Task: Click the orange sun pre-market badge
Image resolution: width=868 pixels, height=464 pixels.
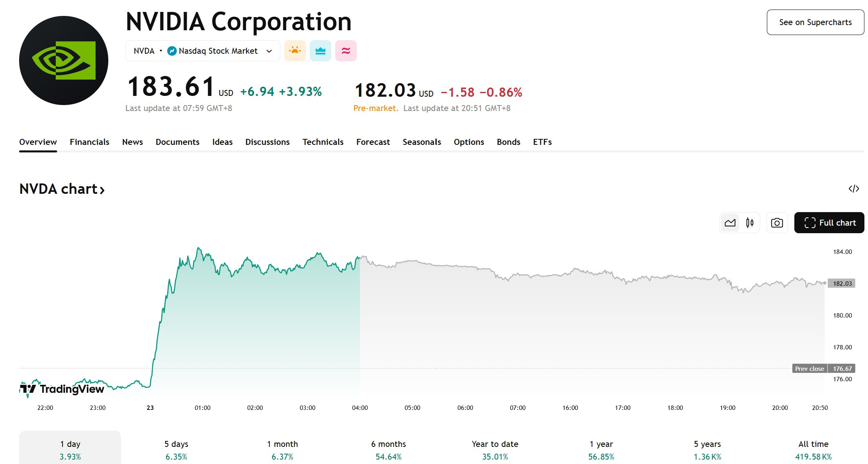Action: [295, 51]
